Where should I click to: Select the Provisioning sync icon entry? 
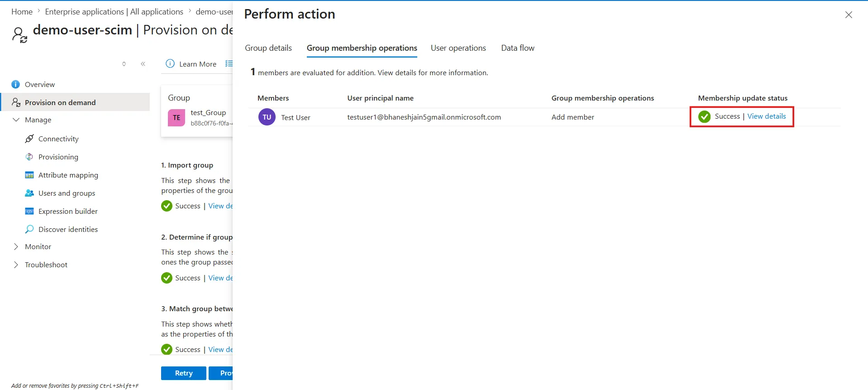pos(29,157)
